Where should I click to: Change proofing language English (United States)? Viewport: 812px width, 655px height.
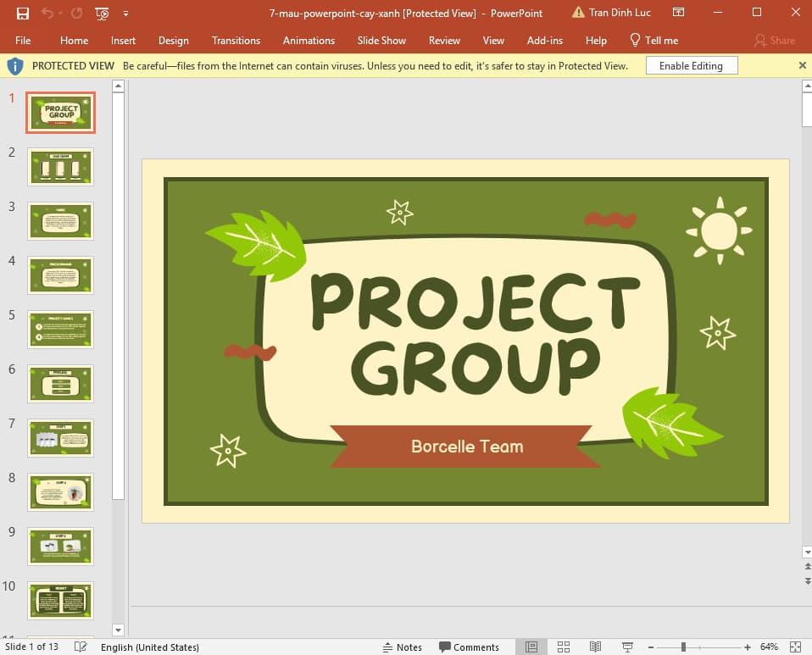[x=150, y=647]
